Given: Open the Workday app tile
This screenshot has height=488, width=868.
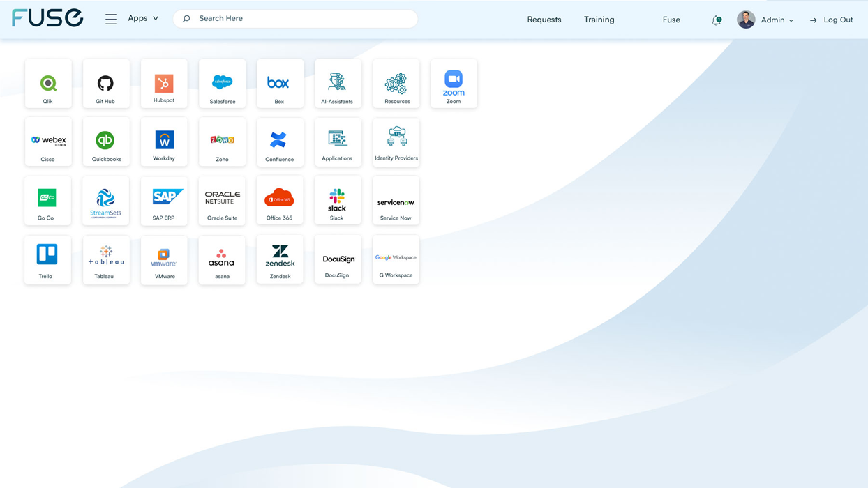Looking at the screenshot, I should tap(164, 142).
